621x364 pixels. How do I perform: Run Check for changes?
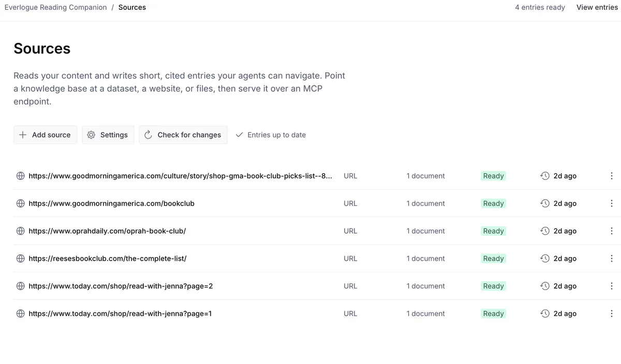(183, 135)
